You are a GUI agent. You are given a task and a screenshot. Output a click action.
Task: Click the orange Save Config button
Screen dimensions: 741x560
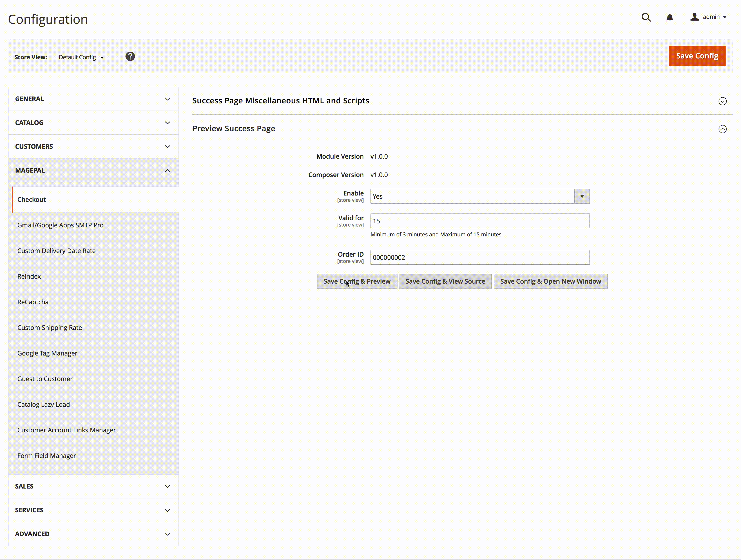[x=697, y=56]
